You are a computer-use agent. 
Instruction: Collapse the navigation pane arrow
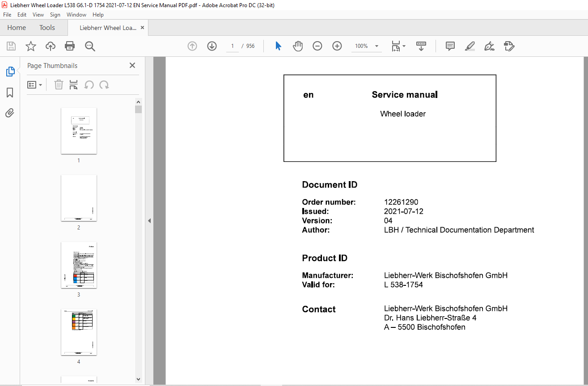point(149,221)
